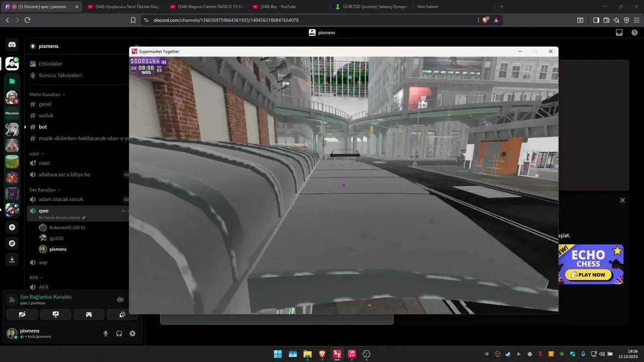Open a new browser tab
Viewport: 644px width, 362px height.
[x=502, y=7]
